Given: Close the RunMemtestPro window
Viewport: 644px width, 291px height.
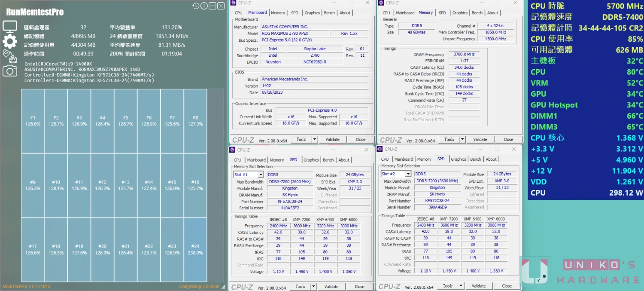Looking at the screenshot, I should coord(221,6).
